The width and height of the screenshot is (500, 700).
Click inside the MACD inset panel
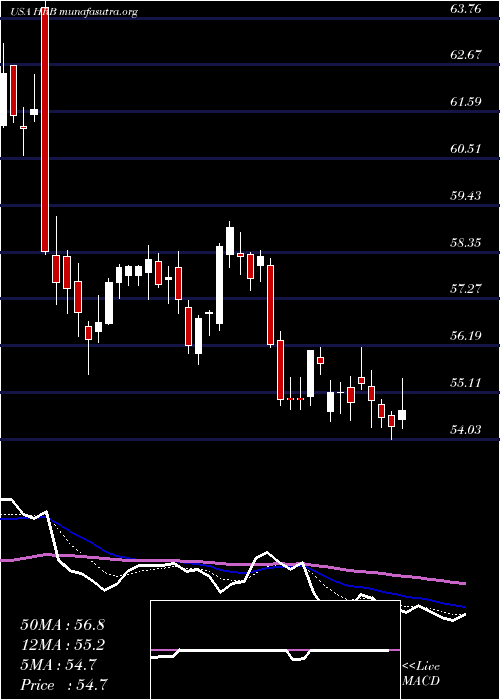click(275, 650)
